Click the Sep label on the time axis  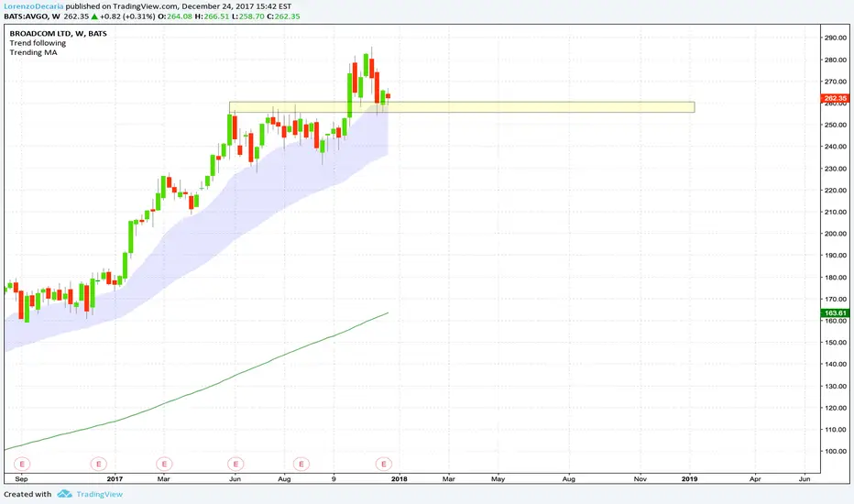click(x=21, y=479)
